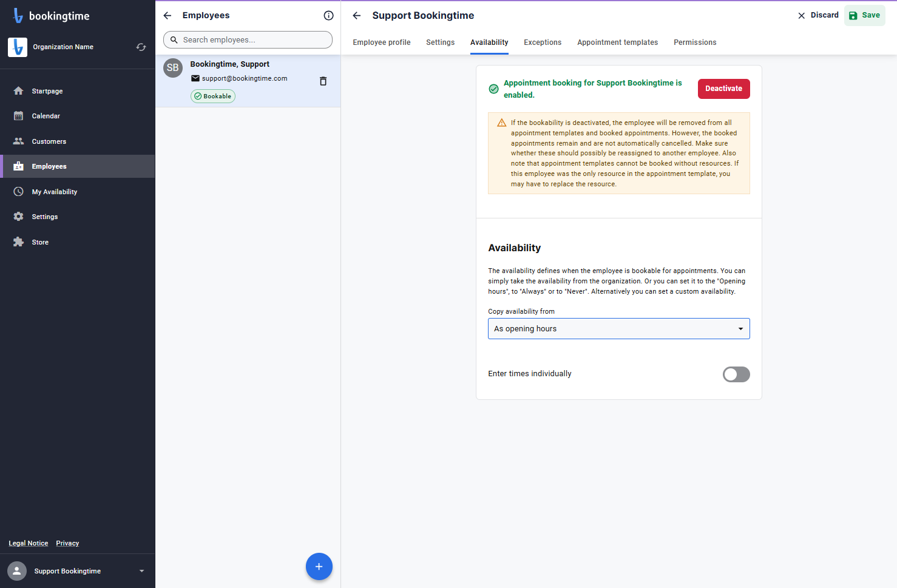Delete employee Bookingtime, Support via trash icon
This screenshot has width=897, height=588.
pos(323,81)
